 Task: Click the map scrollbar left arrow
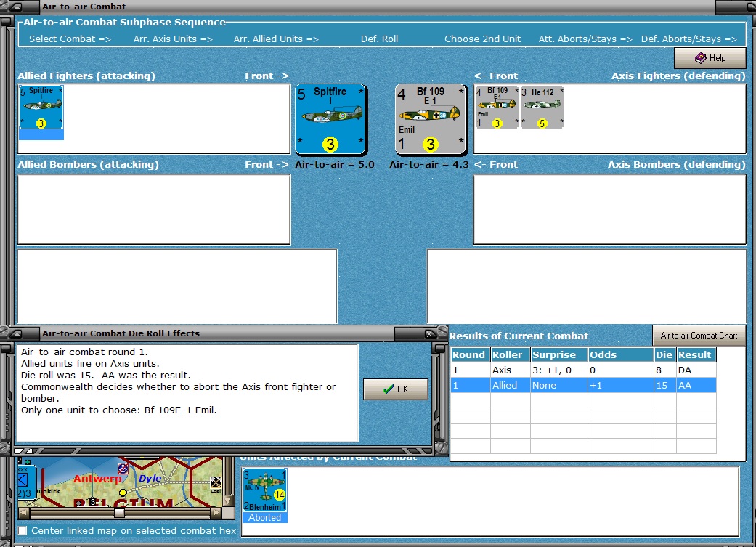coord(23,514)
